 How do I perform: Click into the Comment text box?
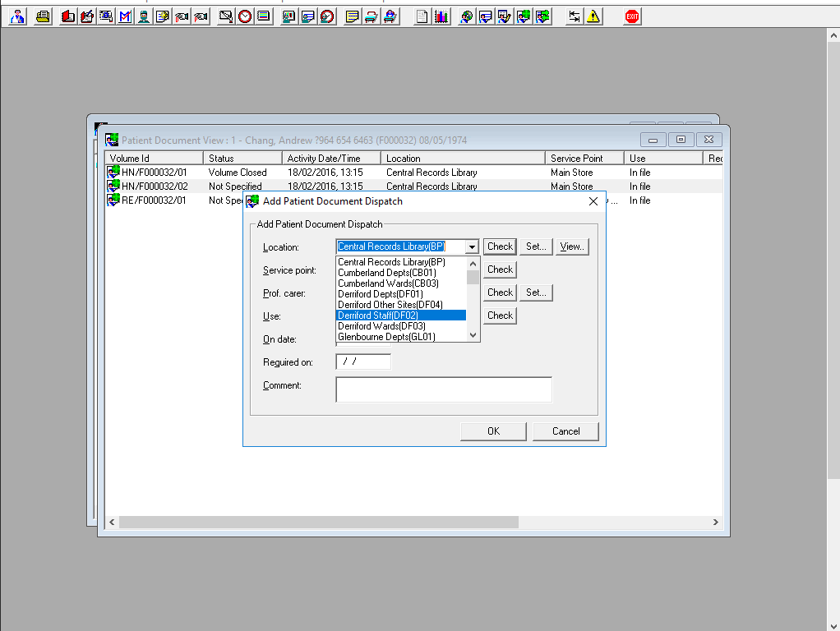444,389
